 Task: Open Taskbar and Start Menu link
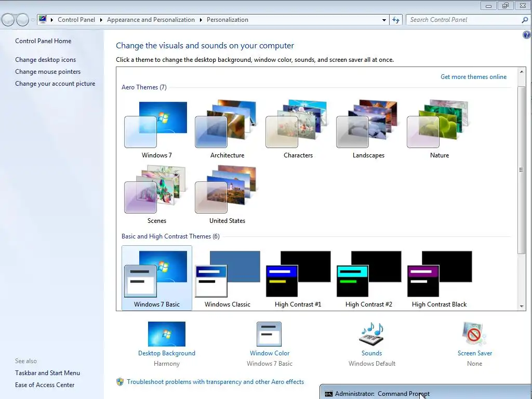pos(47,373)
